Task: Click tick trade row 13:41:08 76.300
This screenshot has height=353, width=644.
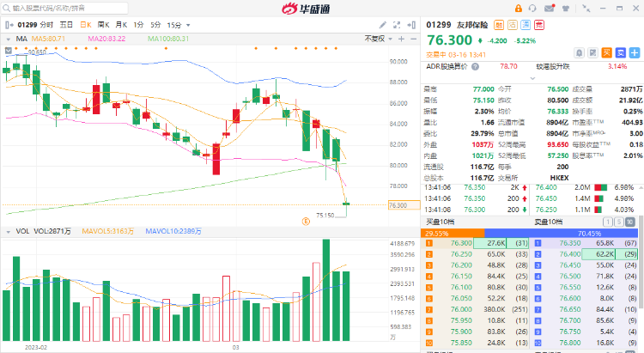Action: pyautogui.click(x=476, y=210)
